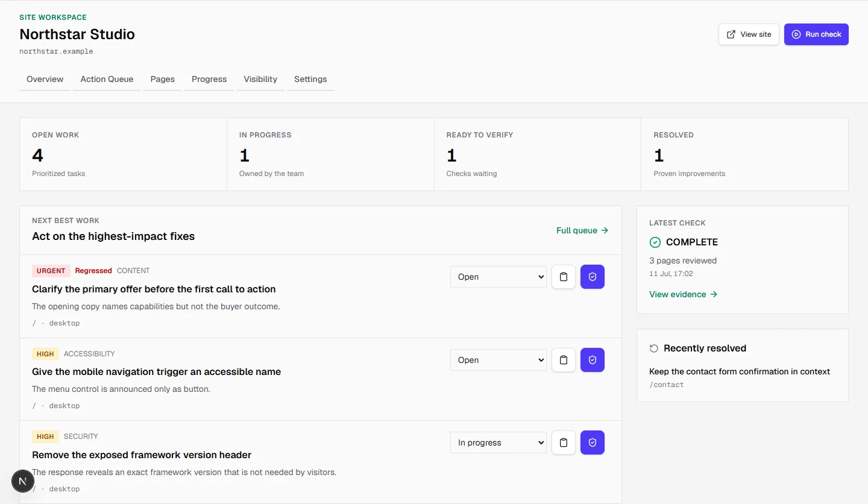Click the URGENT badge
The width and height of the screenshot is (868, 504).
51,271
